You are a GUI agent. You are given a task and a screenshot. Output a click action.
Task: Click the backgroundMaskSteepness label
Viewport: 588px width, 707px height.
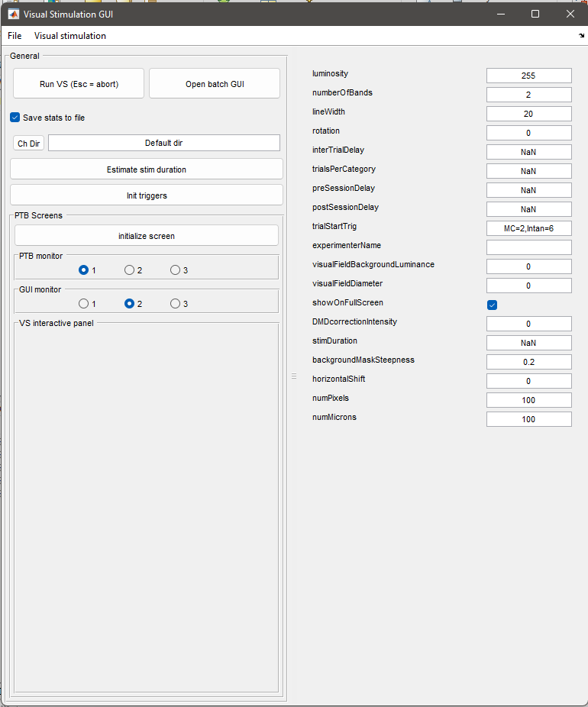(x=363, y=360)
